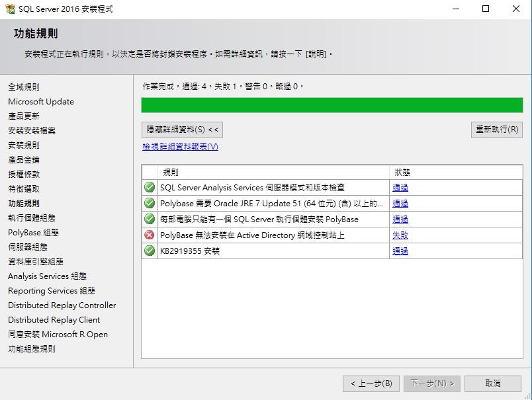Click the 功能規則 page heading
This screenshot has height=400, width=532.
(36, 34)
